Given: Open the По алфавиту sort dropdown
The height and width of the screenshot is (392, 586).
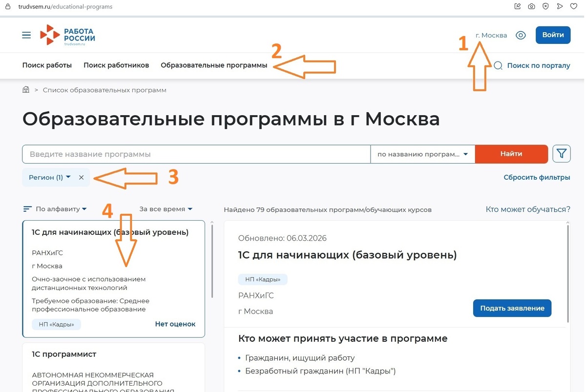Looking at the screenshot, I should coord(61,209).
